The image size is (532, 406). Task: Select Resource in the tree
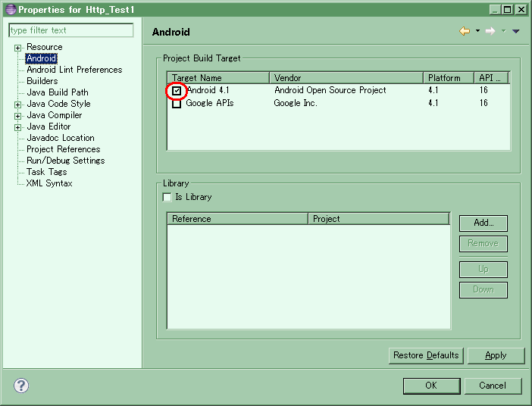click(x=45, y=47)
